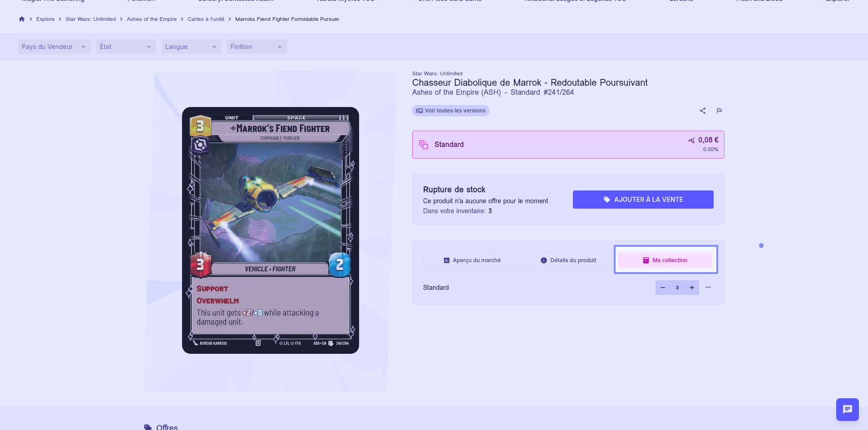Click the final breadcrumb 'Marroks Fiend Fighter Formidable Pursuer'
The height and width of the screenshot is (430, 868).
pyautogui.click(x=287, y=19)
